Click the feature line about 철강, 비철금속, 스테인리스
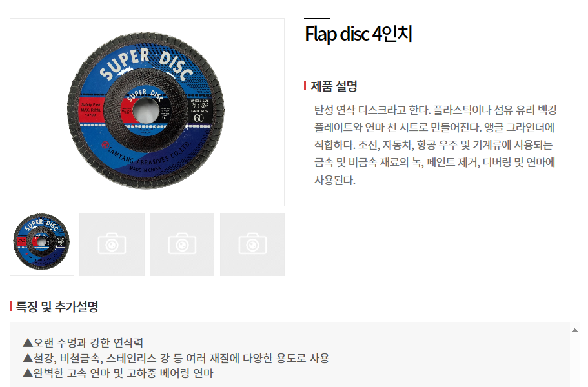This screenshot has width=588, height=387. pyautogui.click(x=176, y=358)
